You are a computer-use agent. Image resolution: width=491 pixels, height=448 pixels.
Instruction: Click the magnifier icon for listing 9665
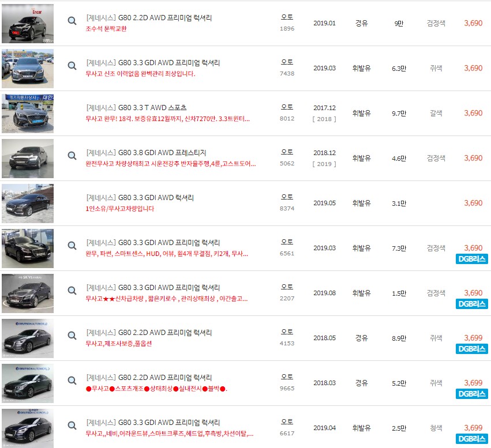(72, 381)
